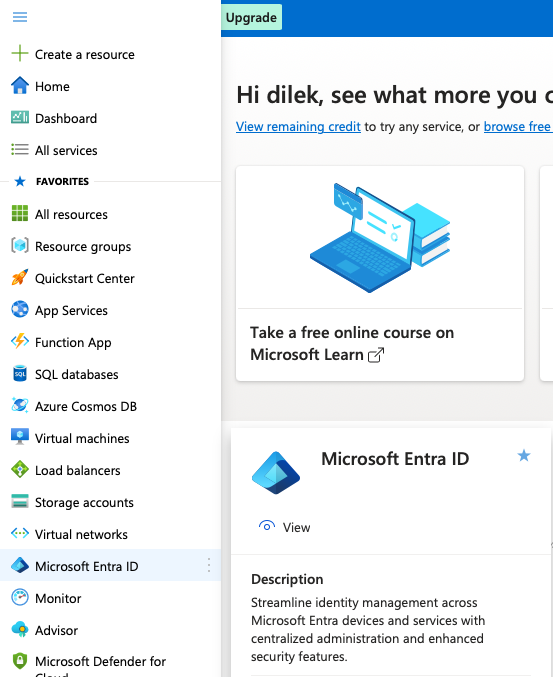Viewport: 553px width, 677px height.
Task: Click the laptop and books illustration
Action: tap(380, 238)
